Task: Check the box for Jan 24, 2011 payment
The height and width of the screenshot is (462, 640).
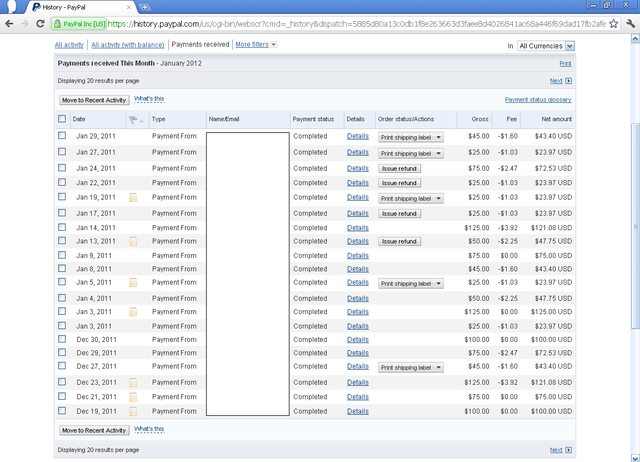Action: coord(62,168)
